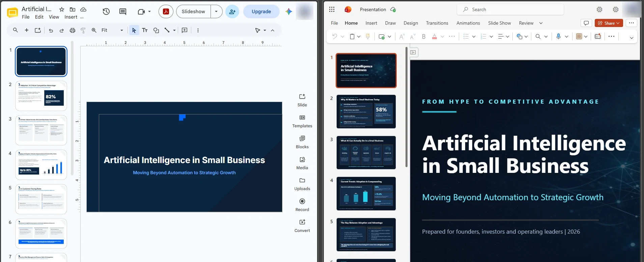Undo in Google Slides toolbar
This screenshot has height=262, width=644.
coord(51,30)
